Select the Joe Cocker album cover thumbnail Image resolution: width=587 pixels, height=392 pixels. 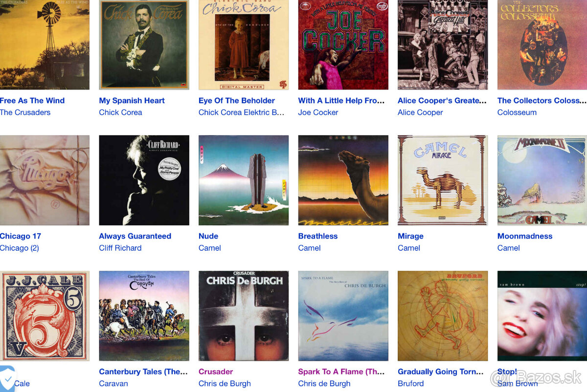point(343,45)
